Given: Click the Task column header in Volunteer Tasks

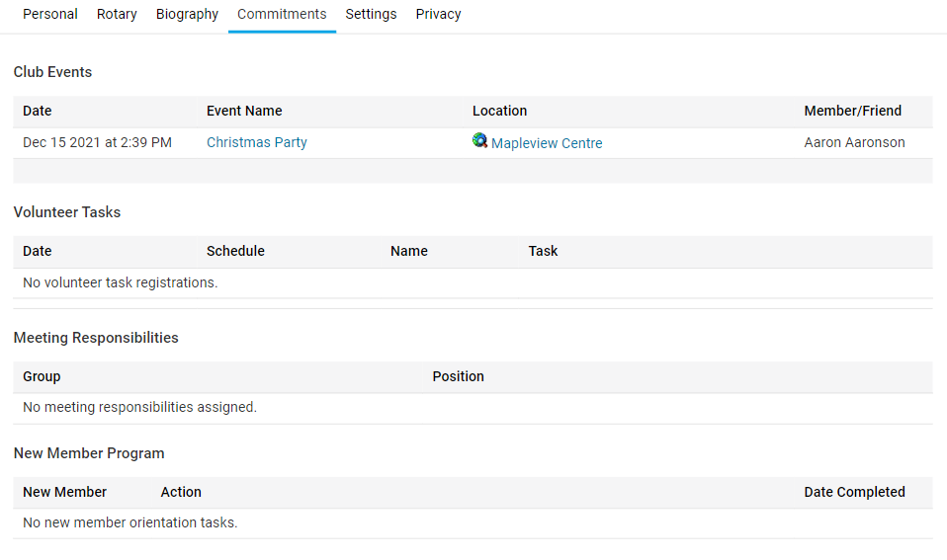Looking at the screenshot, I should coord(543,252).
